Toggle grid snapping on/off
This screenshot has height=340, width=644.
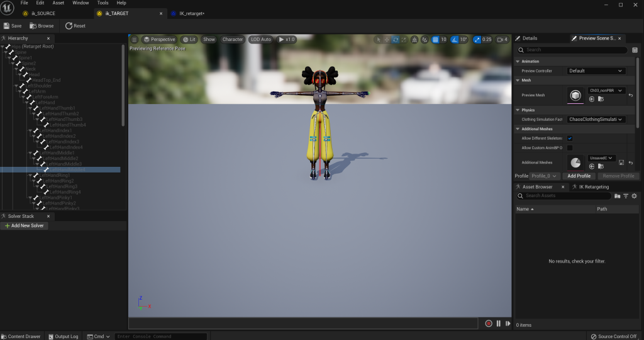(x=435, y=40)
